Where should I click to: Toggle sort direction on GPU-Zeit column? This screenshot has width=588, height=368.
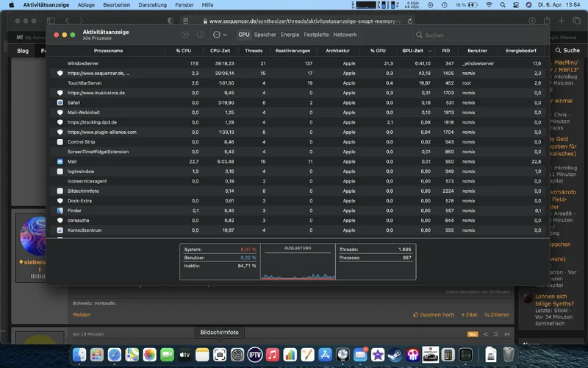412,51
